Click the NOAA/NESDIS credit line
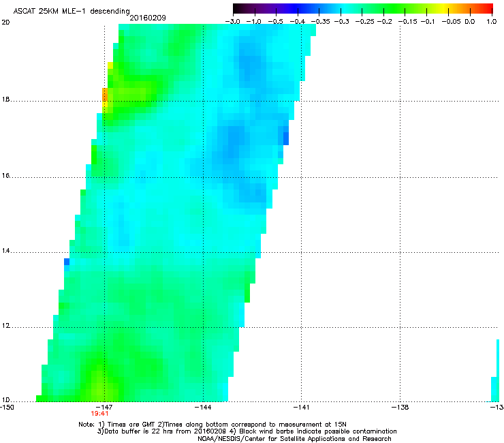Viewport: 504px width, 443px height. [x=294, y=439]
